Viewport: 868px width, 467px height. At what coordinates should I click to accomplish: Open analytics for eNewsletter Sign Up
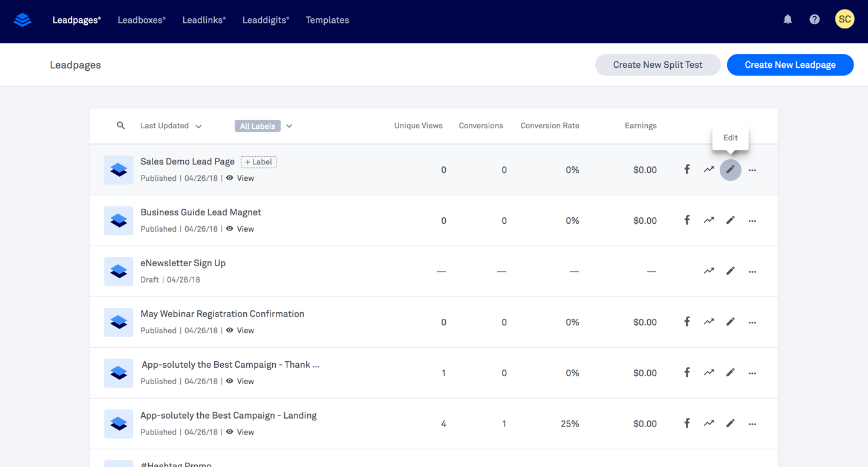point(709,272)
